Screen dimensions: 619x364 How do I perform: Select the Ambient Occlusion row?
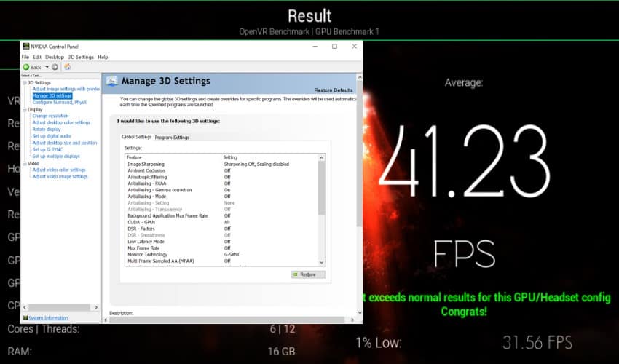(x=222, y=170)
